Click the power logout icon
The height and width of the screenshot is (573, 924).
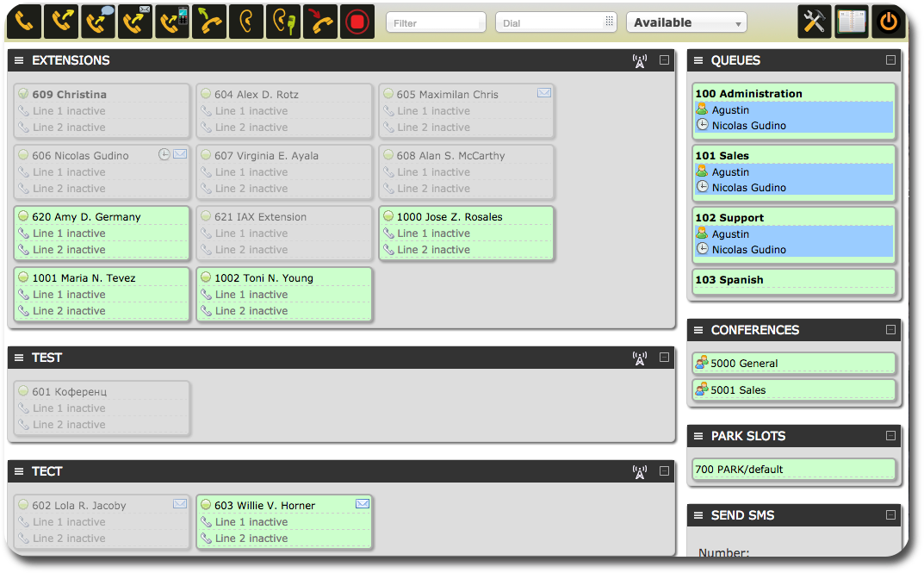888,22
